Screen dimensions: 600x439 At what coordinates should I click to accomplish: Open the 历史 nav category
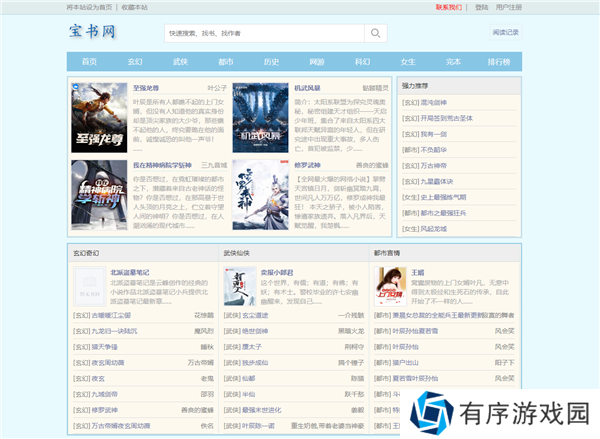coord(271,62)
